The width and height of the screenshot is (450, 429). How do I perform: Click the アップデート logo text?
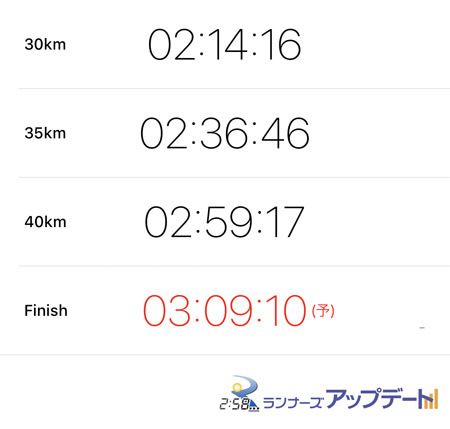pyautogui.click(x=377, y=398)
